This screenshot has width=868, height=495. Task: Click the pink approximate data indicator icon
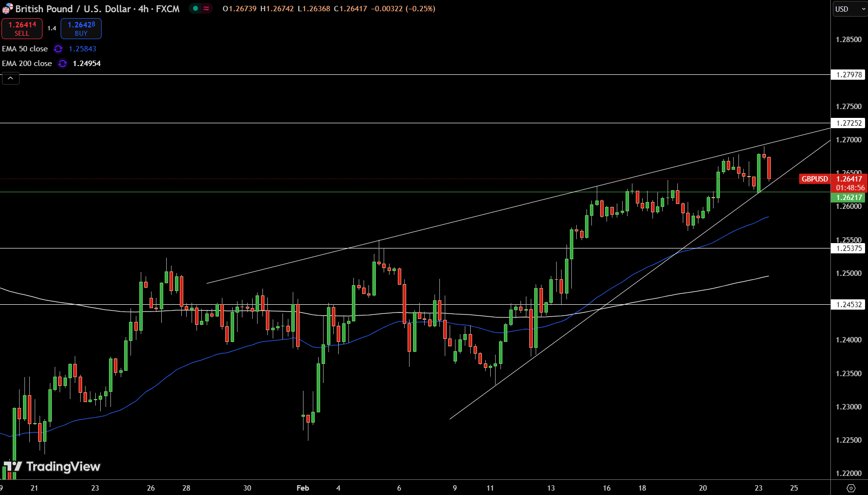click(207, 8)
